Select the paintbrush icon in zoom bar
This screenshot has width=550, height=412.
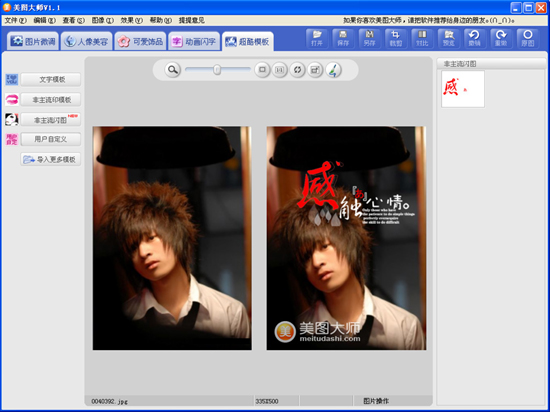pyautogui.click(x=333, y=70)
